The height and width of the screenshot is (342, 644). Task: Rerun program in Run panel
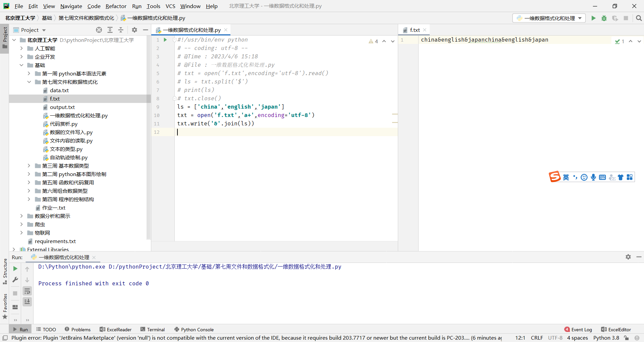(15, 269)
